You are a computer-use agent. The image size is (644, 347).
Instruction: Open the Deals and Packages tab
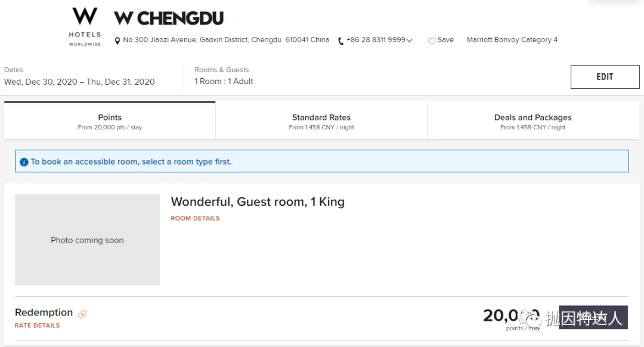pyautogui.click(x=532, y=120)
